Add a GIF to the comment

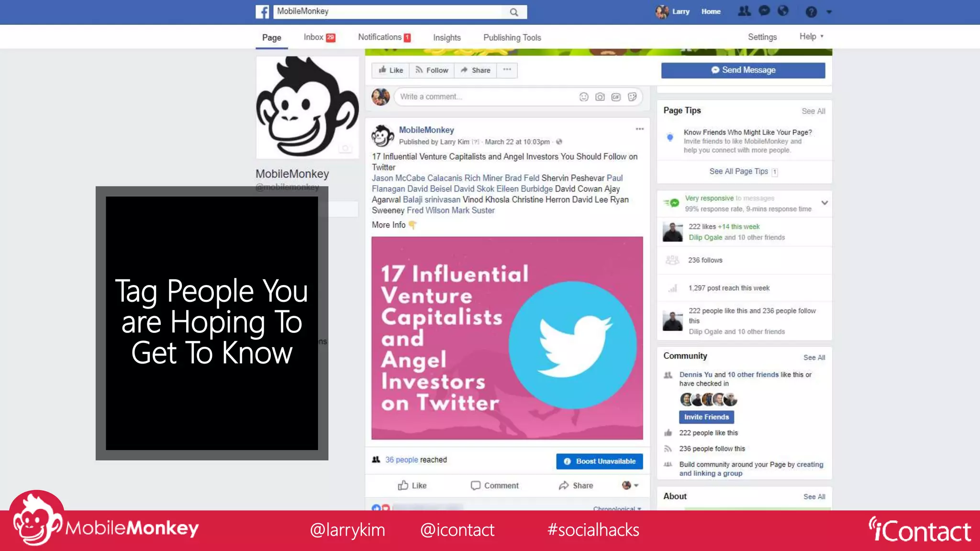(x=616, y=97)
